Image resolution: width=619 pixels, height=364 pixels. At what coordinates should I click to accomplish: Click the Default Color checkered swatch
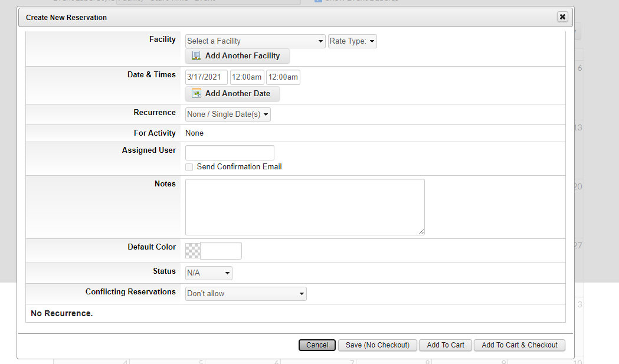click(192, 251)
